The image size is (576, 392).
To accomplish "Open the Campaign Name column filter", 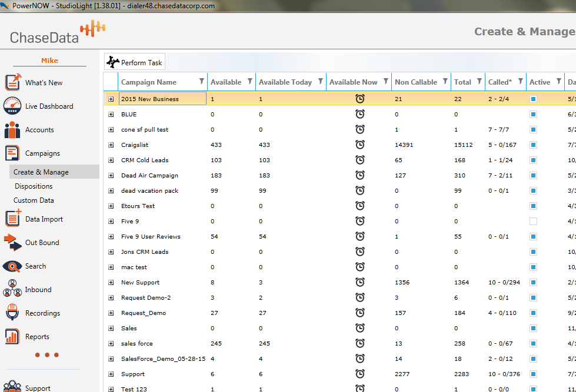I will (202, 82).
